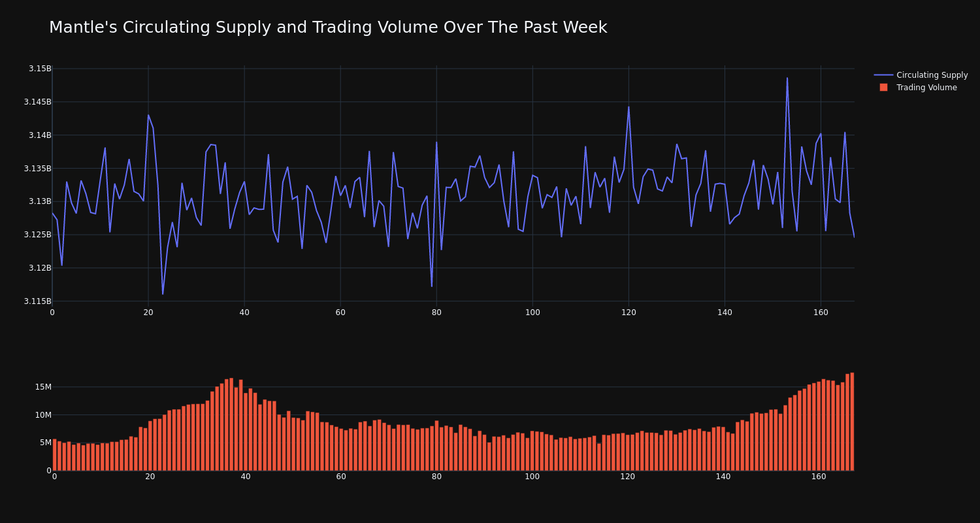Click the highest supply peak near hour 153
This screenshot has height=523, width=980.
[x=787, y=78]
